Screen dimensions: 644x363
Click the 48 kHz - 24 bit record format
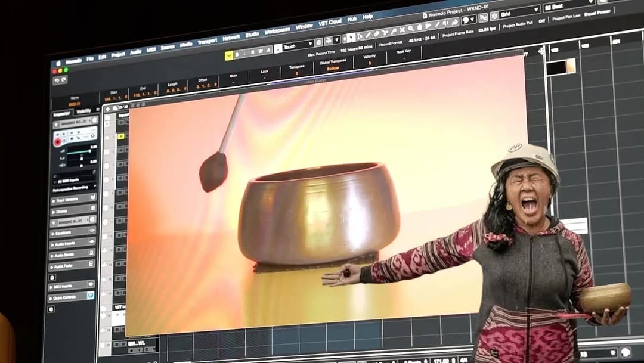point(422,39)
